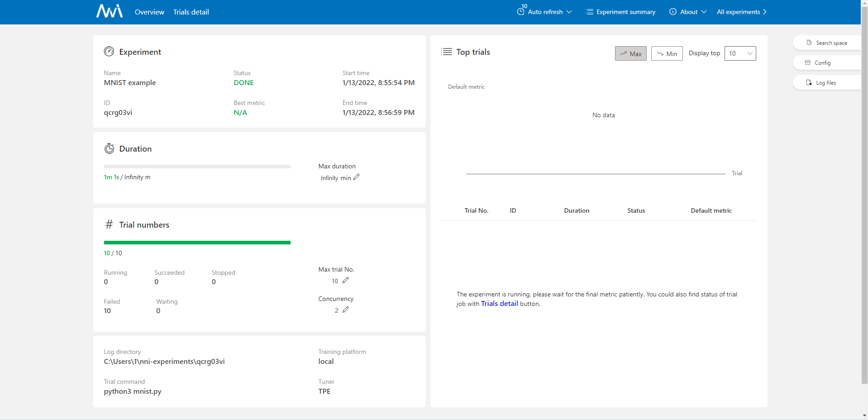The width and height of the screenshot is (868, 420).
Task: Click the MNIST example name
Action: coord(130,83)
